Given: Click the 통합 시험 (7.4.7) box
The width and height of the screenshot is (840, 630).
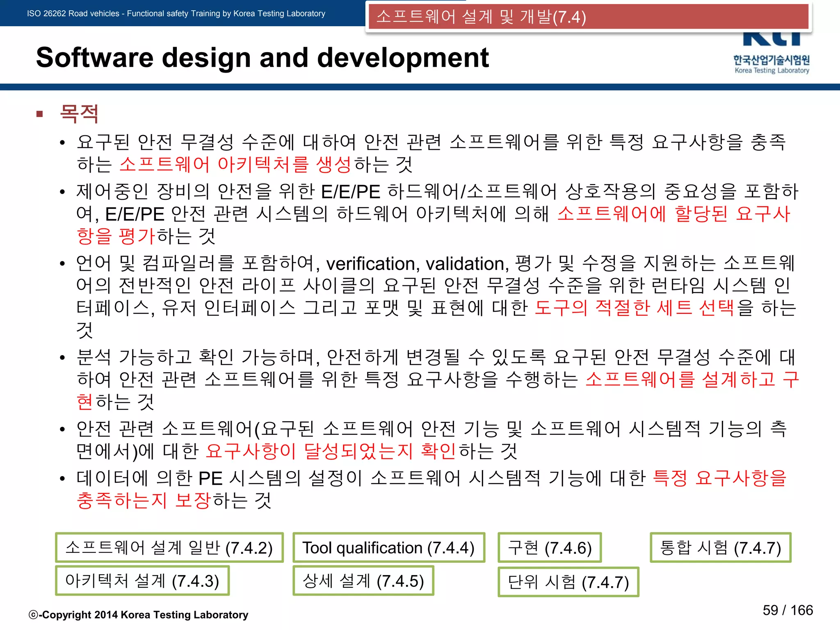Looking at the screenshot, I should tap(721, 548).
